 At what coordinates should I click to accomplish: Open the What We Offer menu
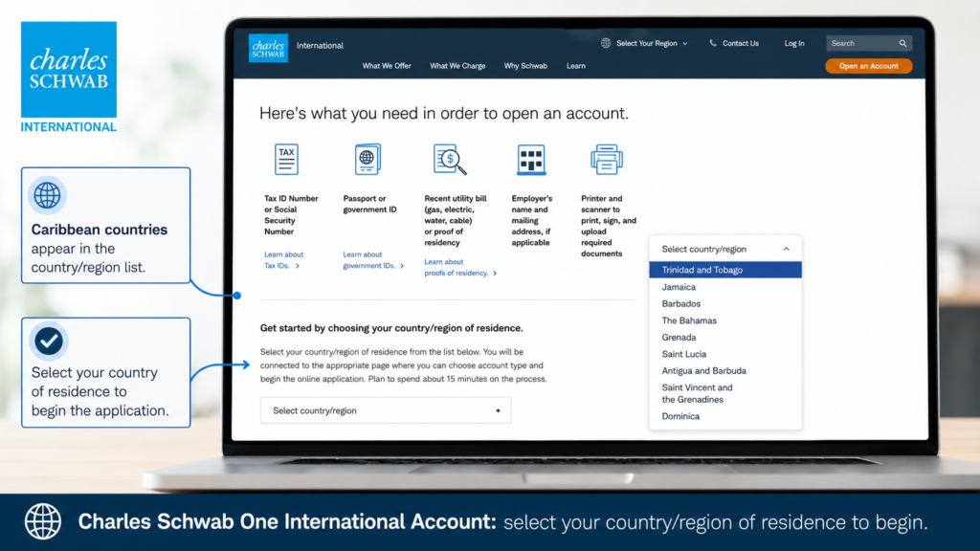tap(387, 66)
